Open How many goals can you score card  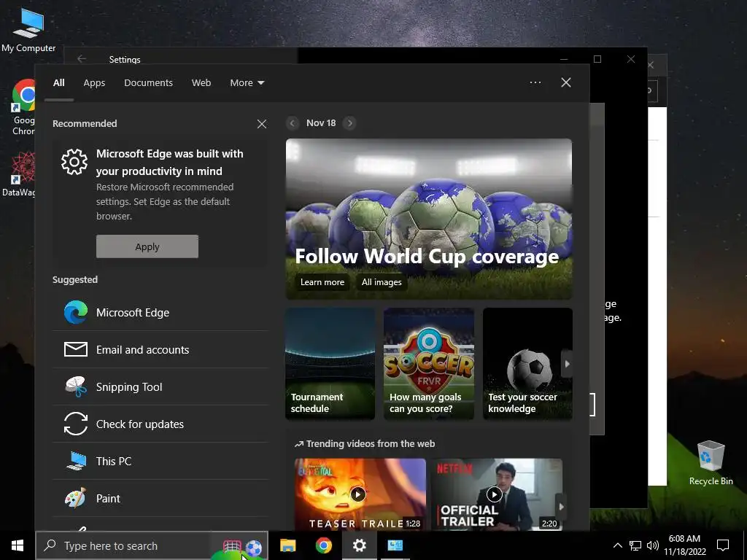[429, 364]
